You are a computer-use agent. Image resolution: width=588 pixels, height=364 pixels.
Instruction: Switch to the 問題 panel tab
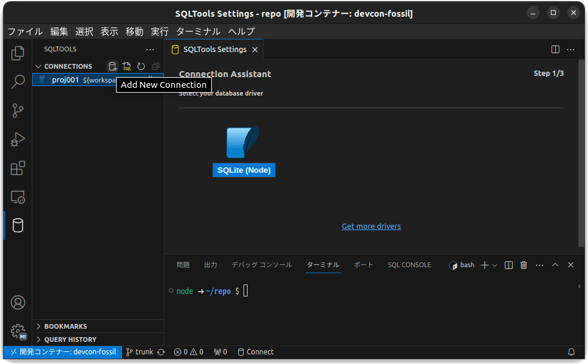tap(183, 265)
